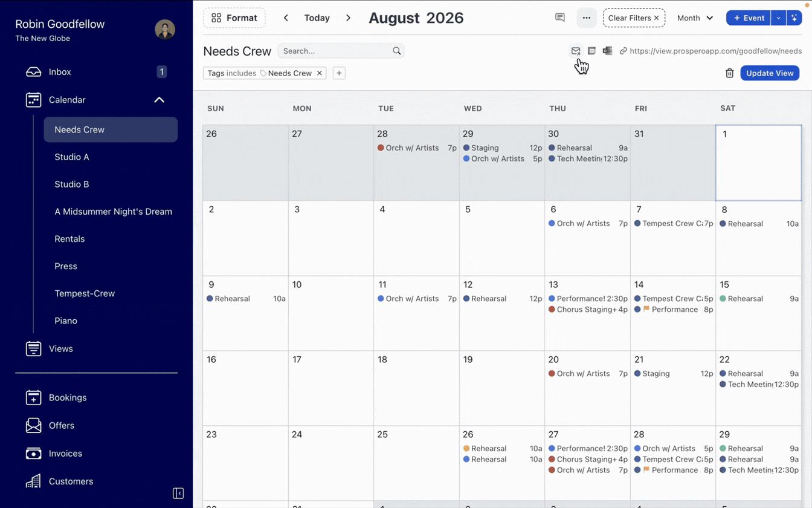Open the Customers buildings icon

click(33, 481)
